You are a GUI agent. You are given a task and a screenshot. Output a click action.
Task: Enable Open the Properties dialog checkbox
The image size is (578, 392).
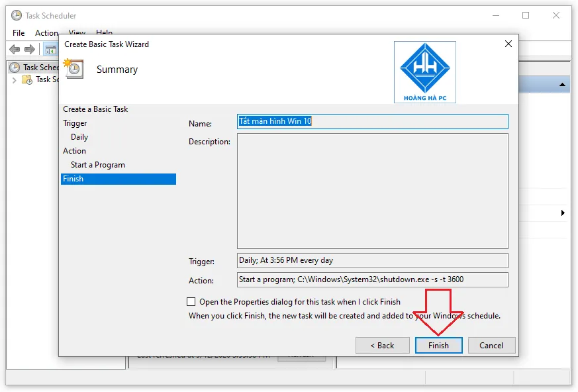191,301
